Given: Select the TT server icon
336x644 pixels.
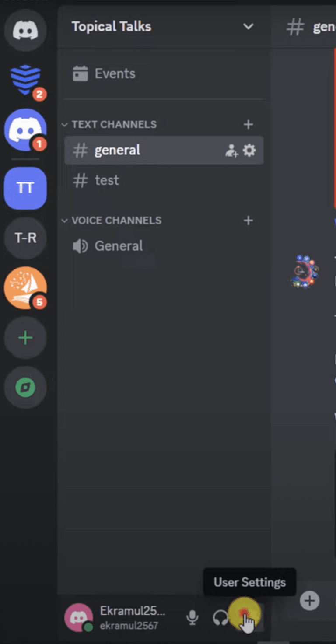Looking at the screenshot, I should pos(25,188).
